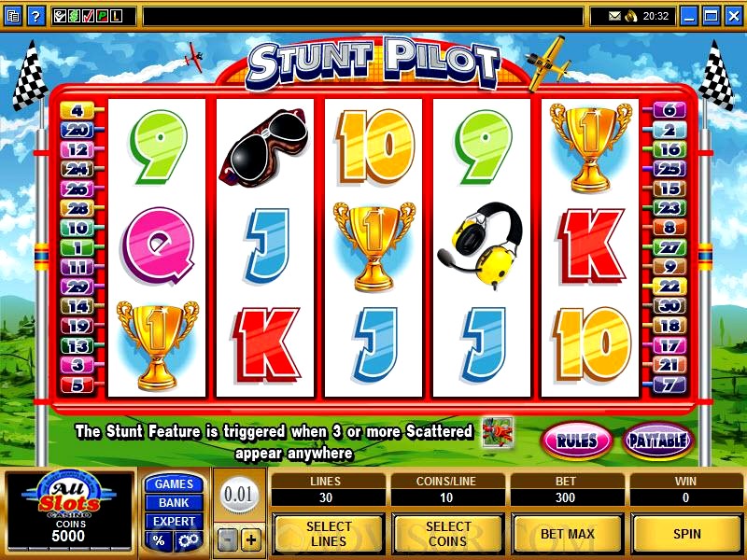Click the green dollar sign icon

[74, 17]
